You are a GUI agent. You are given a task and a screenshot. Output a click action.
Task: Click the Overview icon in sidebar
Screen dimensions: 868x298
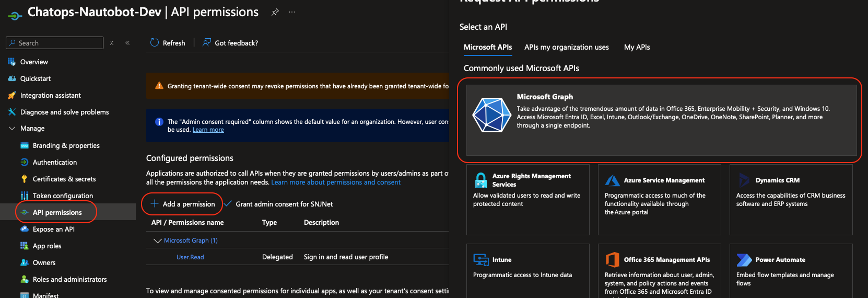click(11, 62)
